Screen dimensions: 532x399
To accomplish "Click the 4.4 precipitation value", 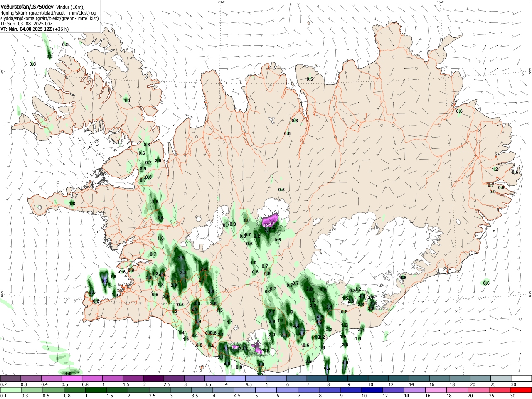I will 296,326.
